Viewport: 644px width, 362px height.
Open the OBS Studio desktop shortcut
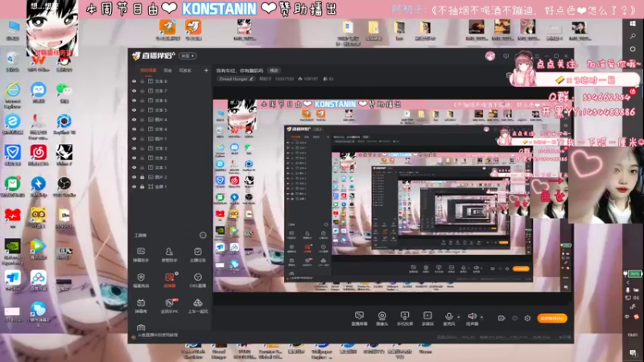point(64,187)
